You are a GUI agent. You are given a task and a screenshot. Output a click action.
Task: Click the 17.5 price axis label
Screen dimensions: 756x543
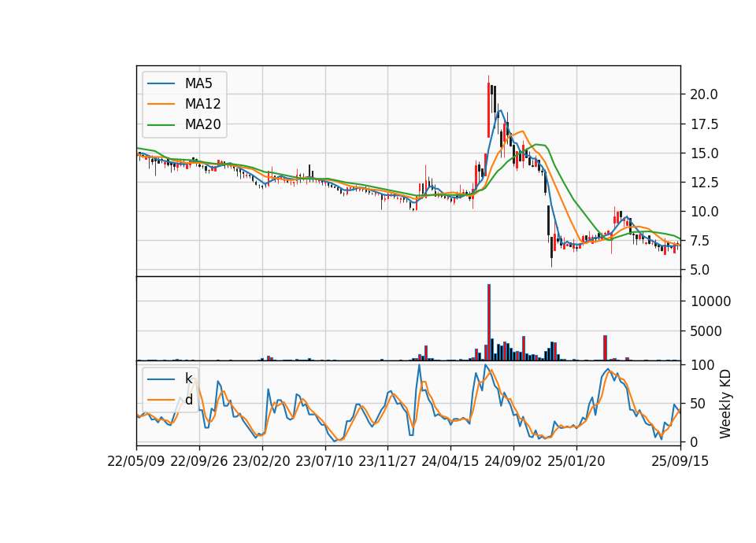tap(704, 124)
